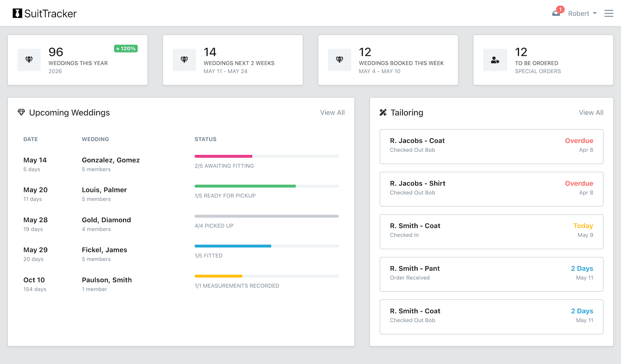Open the Fickel, James wedding
This screenshot has width=621, height=364.
pos(104,250)
